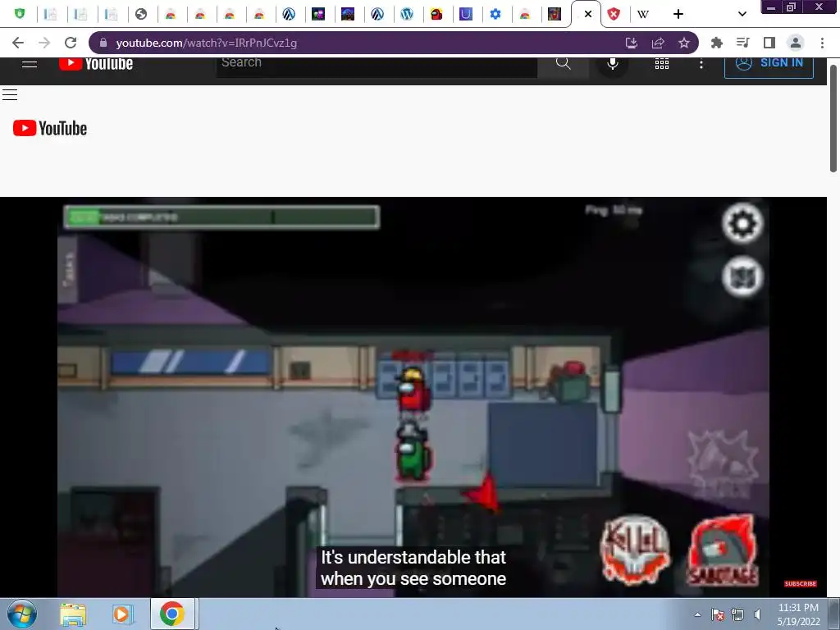Image resolution: width=840 pixels, height=630 pixels.
Task: Bookmark this tab with the star icon
Action: 684,43
